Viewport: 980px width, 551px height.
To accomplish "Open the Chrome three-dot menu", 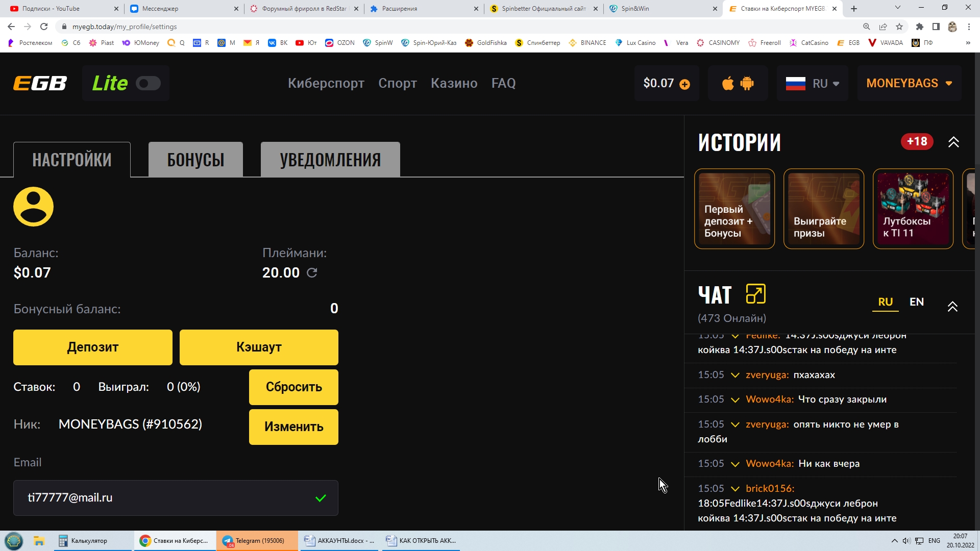I will pyautogui.click(x=969, y=27).
